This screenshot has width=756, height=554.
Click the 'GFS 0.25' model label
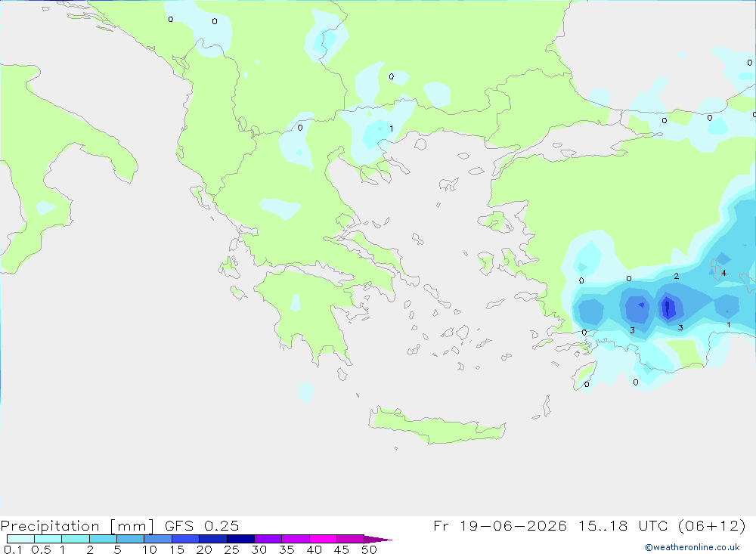coord(202,526)
